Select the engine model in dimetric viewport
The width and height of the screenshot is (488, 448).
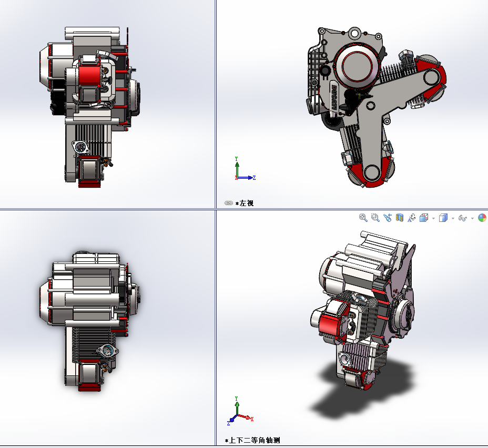pyautogui.click(x=363, y=311)
